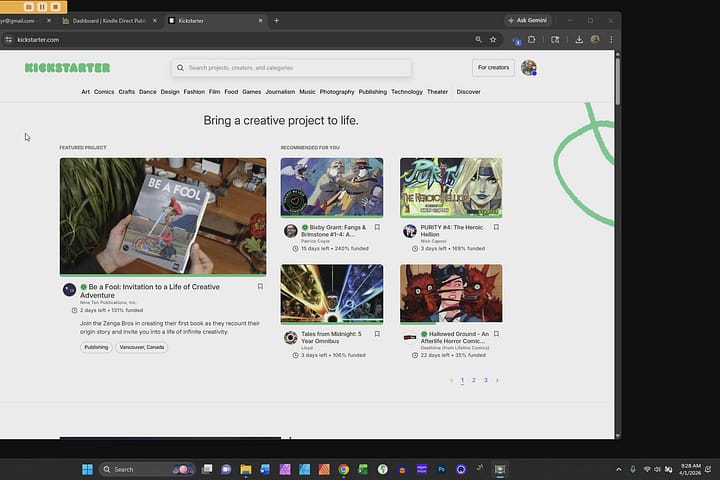720x480 pixels.
Task: Open the user profile avatar on Kickstarter
Action: [529, 68]
